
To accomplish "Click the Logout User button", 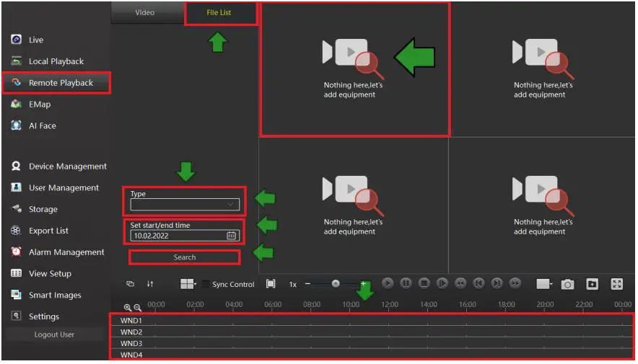I will 54,334.
